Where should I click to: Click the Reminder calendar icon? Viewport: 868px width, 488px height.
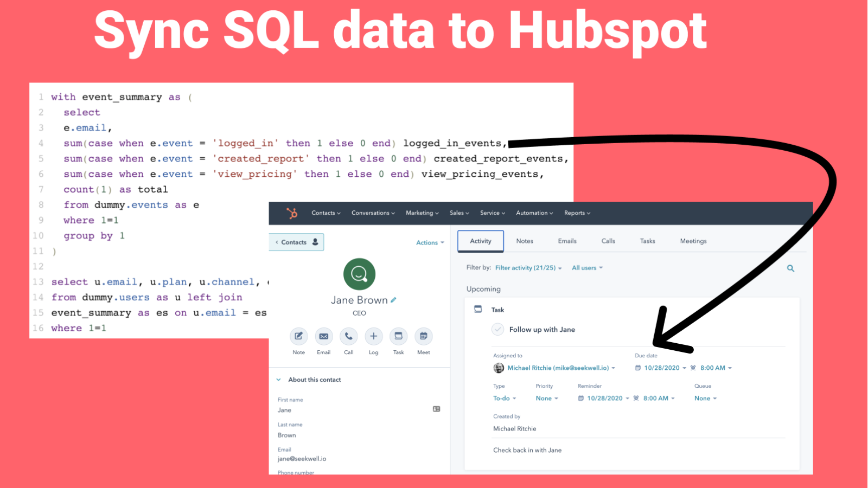pos(581,399)
